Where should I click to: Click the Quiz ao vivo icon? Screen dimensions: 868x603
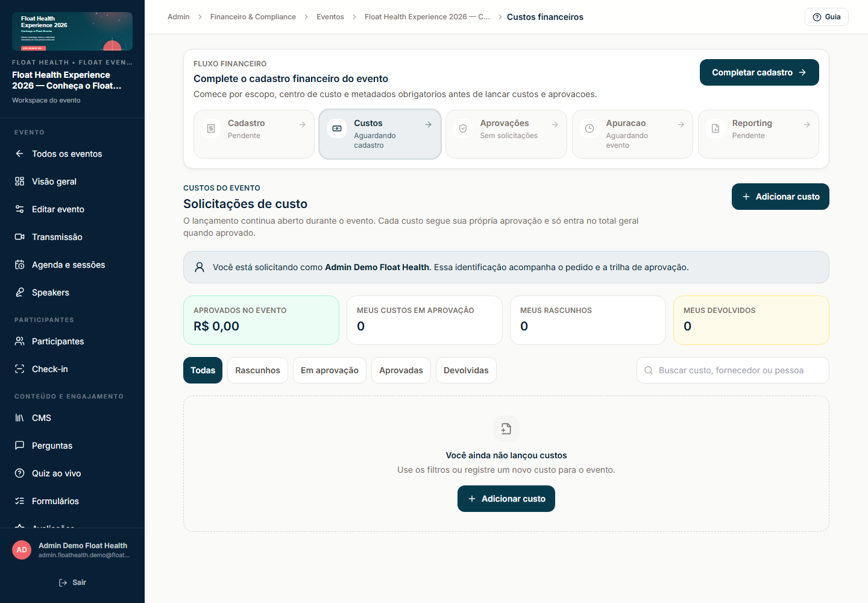[x=19, y=473]
